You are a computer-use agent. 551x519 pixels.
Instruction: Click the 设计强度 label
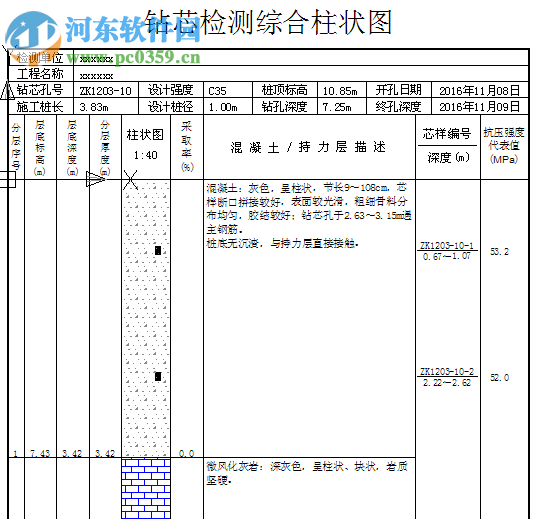pos(171,90)
